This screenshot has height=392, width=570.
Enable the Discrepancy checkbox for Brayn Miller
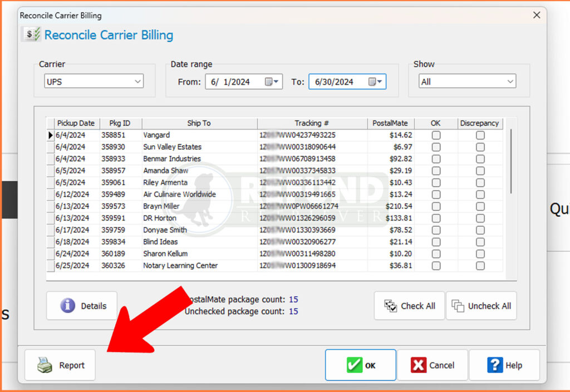pos(480,206)
